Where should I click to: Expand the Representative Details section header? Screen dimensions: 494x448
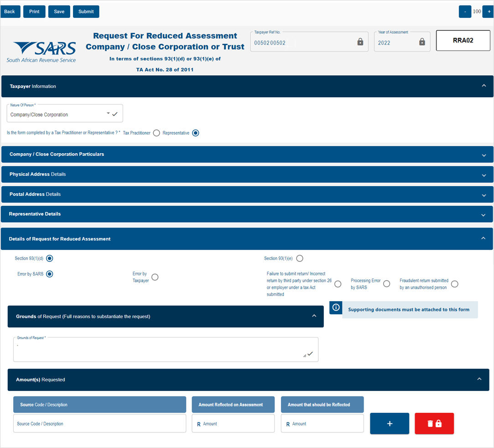coord(247,214)
